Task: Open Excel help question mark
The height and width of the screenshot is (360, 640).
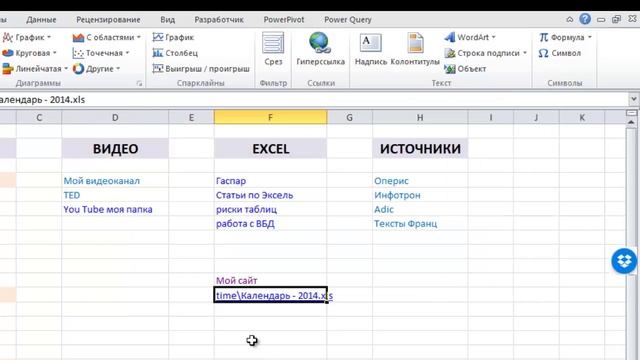Action: click(585, 19)
